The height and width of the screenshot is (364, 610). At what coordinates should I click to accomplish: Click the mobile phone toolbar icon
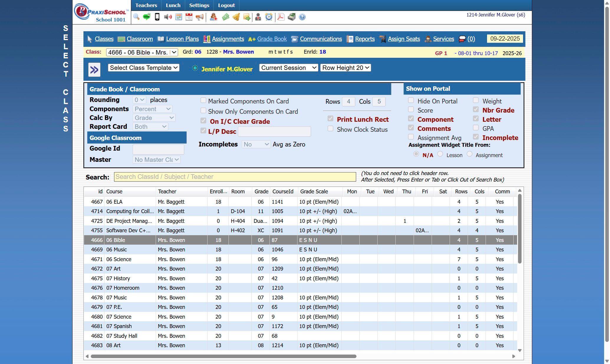tap(157, 17)
